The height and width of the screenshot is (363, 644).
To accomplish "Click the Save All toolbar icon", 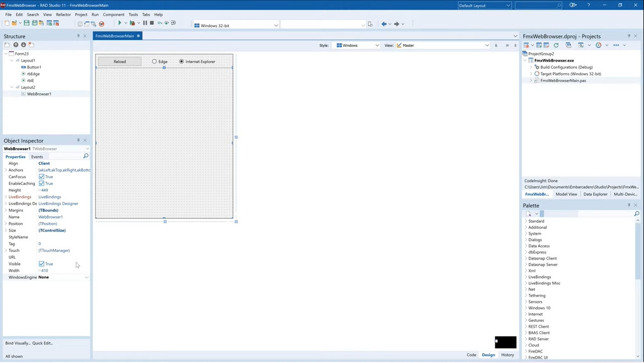I will click(35, 24).
